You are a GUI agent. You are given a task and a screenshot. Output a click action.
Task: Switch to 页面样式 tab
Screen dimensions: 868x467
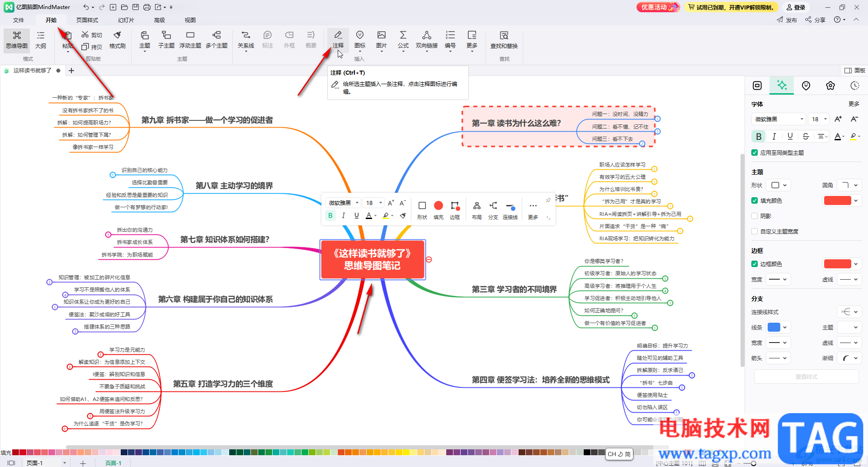[87, 20]
